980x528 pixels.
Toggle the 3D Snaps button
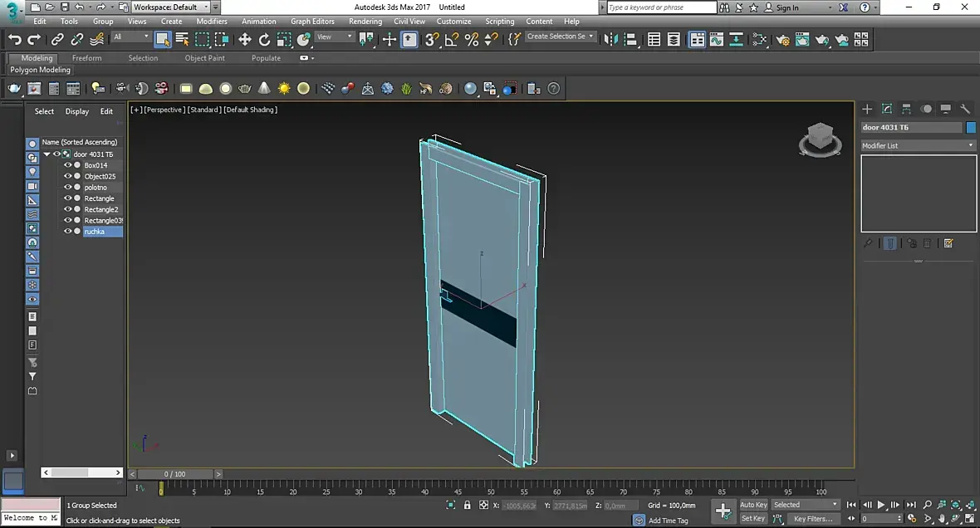pos(432,39)
